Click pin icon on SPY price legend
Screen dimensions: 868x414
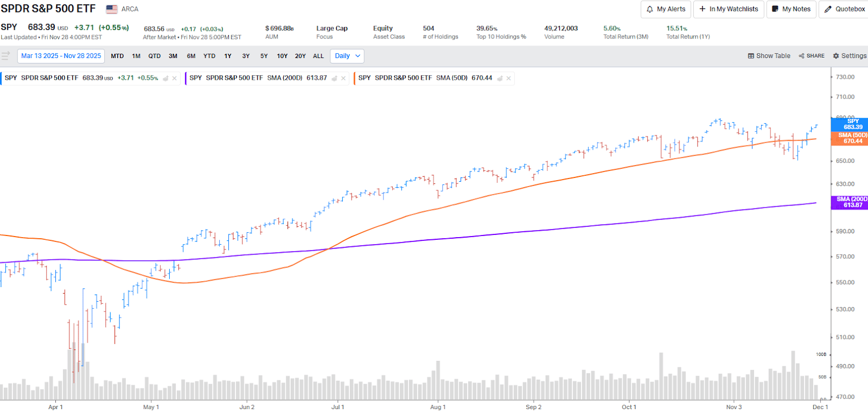165,78
